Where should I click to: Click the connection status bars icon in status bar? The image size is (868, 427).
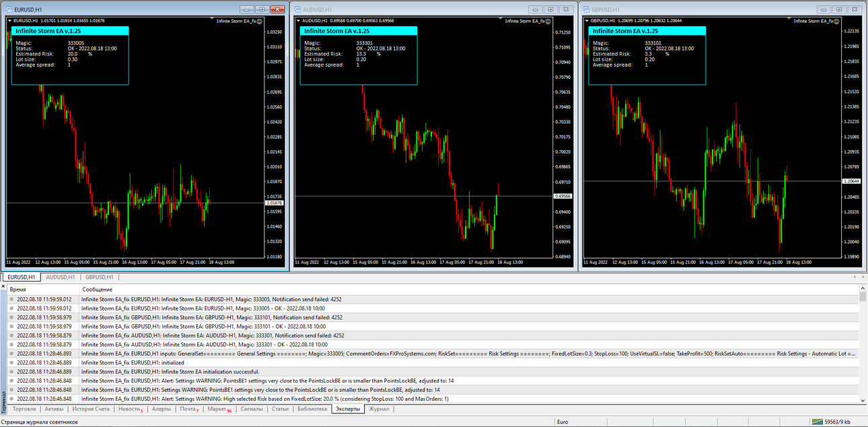coord(817,422)
